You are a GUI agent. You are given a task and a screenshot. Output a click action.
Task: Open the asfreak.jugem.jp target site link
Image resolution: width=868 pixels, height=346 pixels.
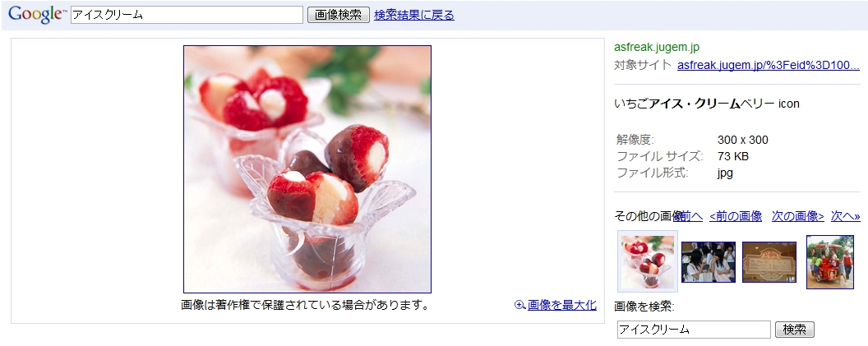click(769, 65)
